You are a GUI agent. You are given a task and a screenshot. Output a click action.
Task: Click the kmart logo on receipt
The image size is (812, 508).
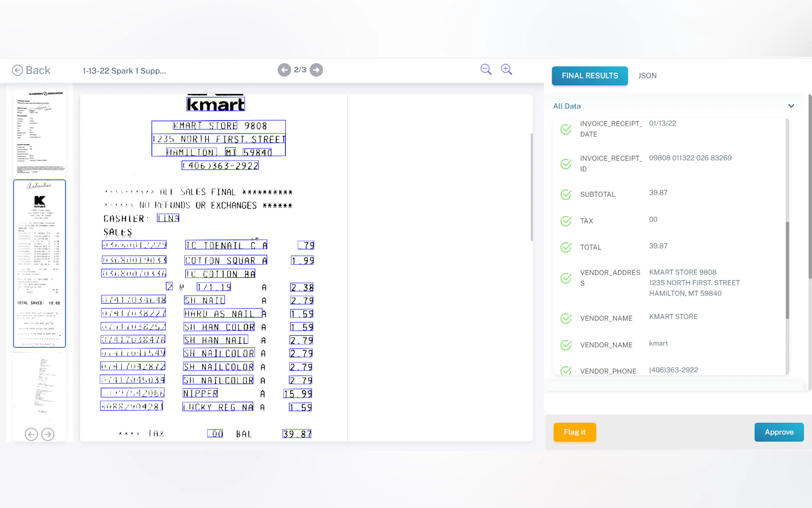[x=215, y=104]
